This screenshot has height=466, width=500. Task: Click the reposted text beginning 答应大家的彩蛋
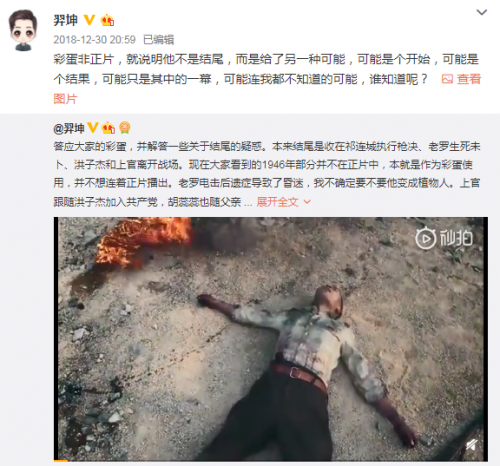267,174
